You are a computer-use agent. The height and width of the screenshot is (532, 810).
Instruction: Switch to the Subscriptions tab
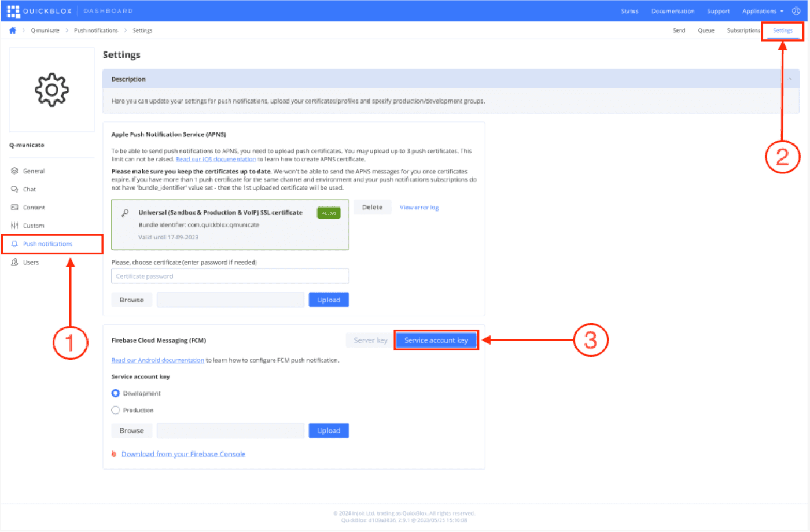point(743,30)
